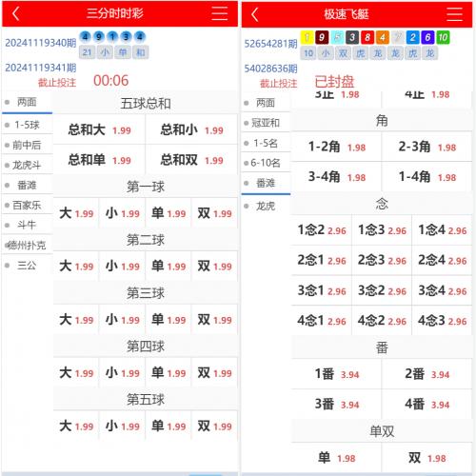Select 总和双 1.99 bet option

click(x=191, y=160)
